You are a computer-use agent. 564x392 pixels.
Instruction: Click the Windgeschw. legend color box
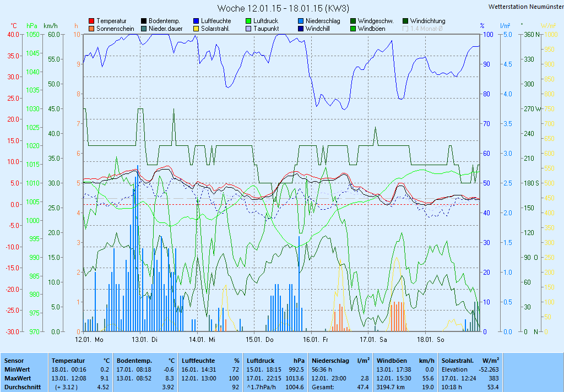click(x=353, y=21)
